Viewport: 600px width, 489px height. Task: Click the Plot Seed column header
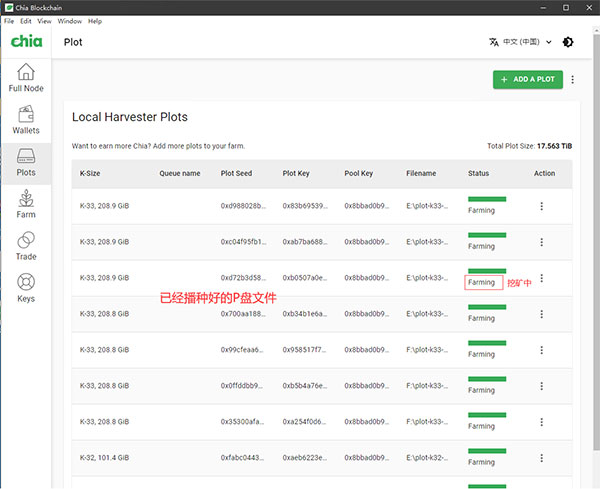point(236,173)
